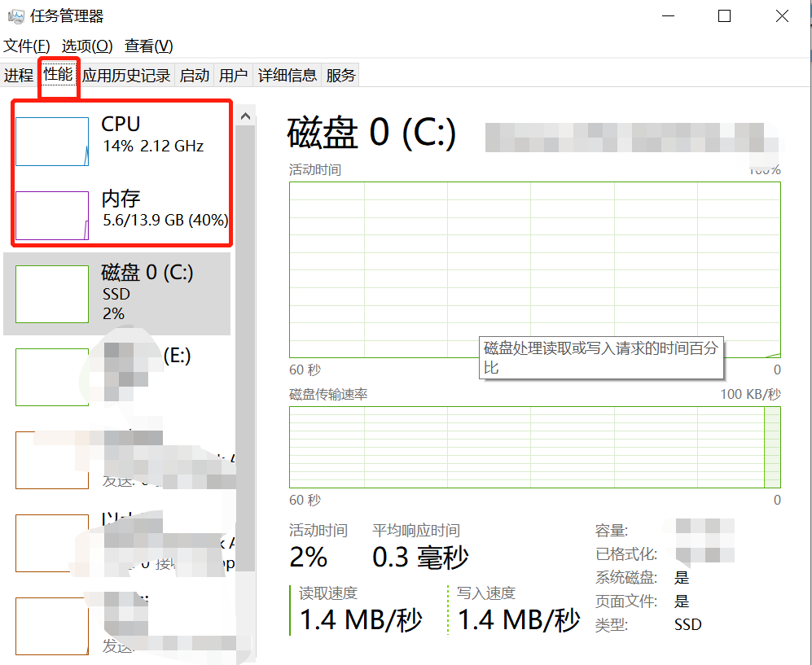This screenshot has height=665, width=812.
Task: Click the 内存 label in sidebar
Action: pos(121,198)
